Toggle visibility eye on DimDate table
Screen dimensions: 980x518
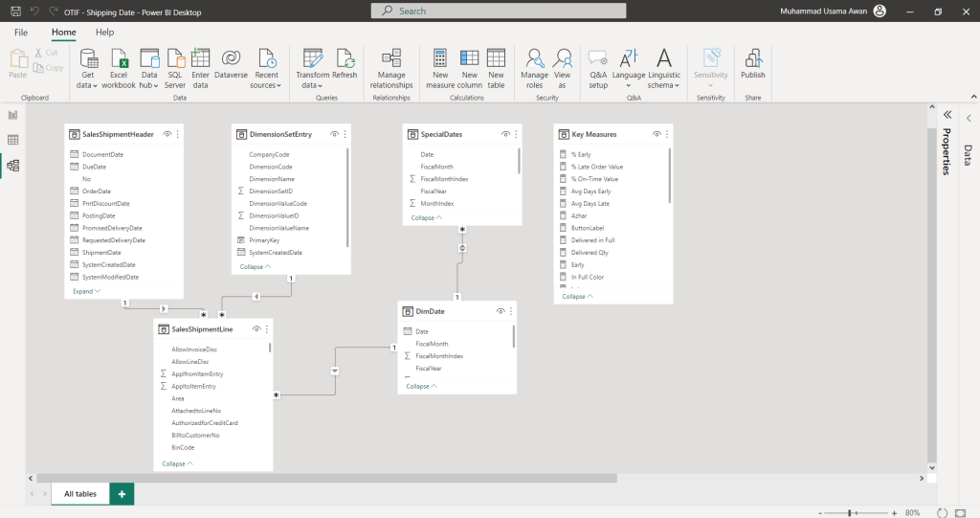(x=501, y=312)
